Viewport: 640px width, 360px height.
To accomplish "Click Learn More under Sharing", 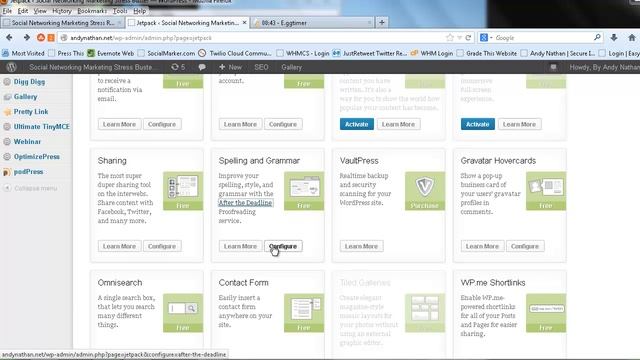I will [119, 246].
